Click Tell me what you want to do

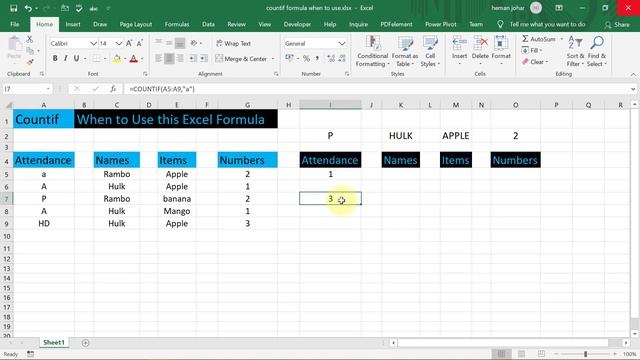(547, 24)
